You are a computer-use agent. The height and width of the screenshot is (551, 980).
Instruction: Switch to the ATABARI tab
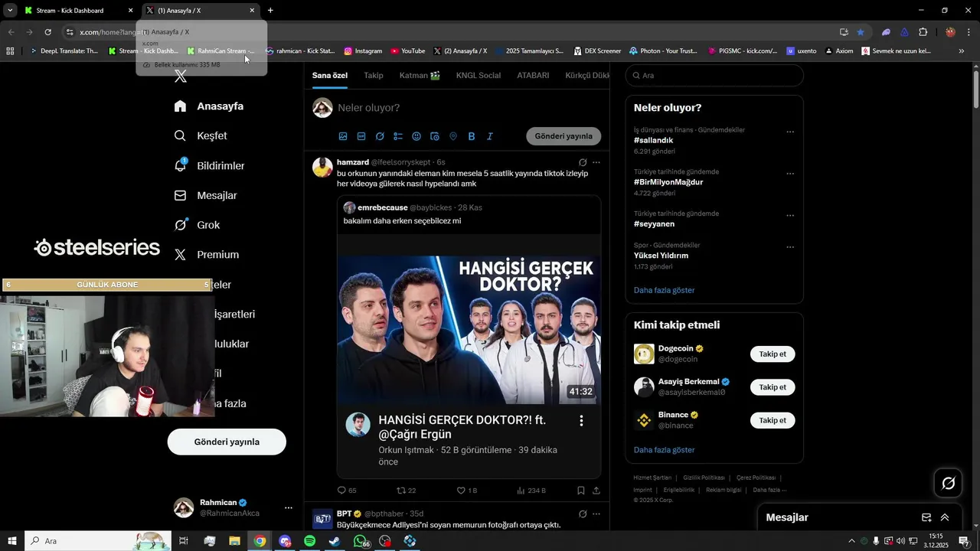tap(533, 75)
